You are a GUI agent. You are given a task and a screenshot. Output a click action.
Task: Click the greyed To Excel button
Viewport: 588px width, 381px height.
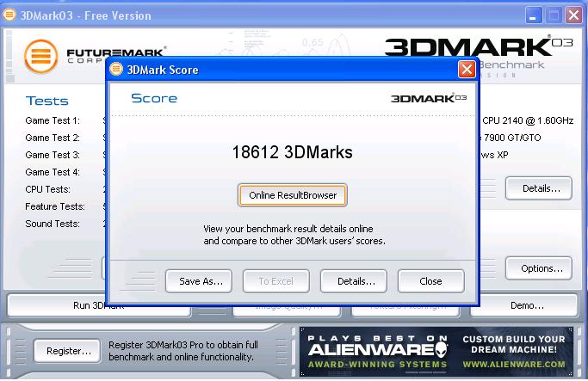click(x=276, y=281)
